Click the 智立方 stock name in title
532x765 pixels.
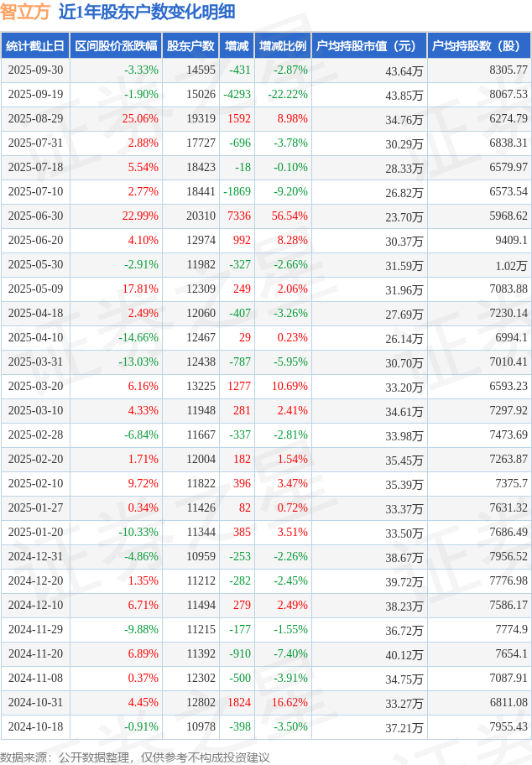26,12
